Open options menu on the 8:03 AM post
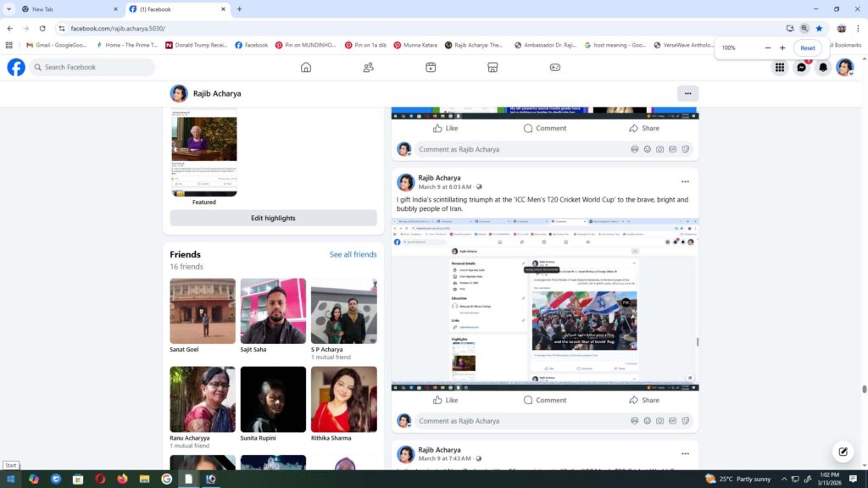The width and height of the screenshot is (868, 488). (685, 181)
